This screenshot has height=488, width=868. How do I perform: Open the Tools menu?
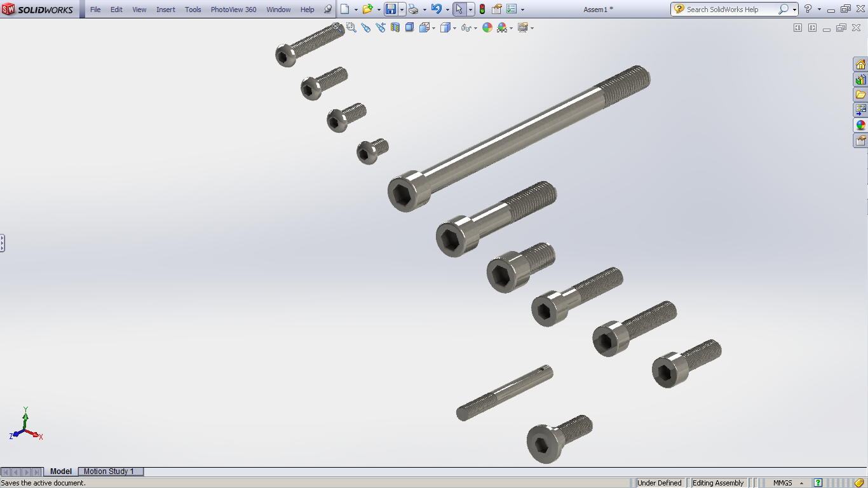(x=193, y=10)
